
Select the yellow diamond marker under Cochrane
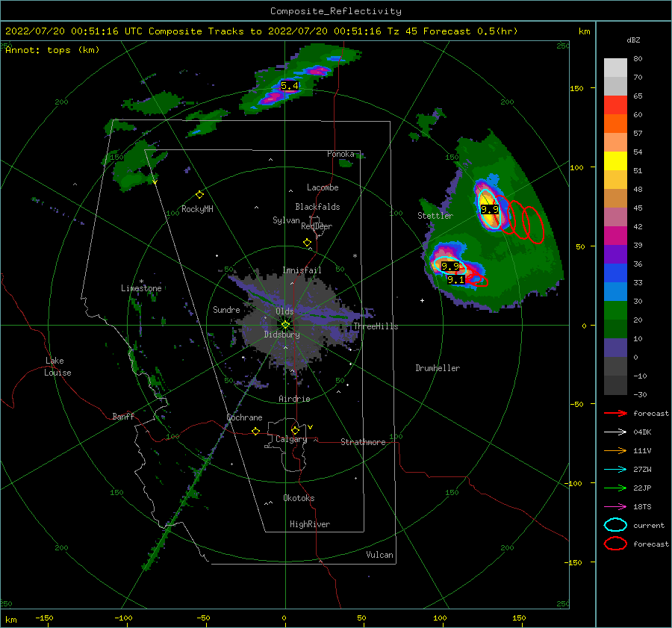[255, 431]
